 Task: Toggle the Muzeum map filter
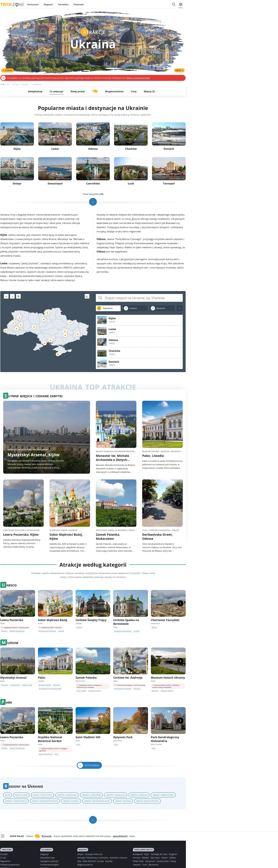[x=162, y=308]
